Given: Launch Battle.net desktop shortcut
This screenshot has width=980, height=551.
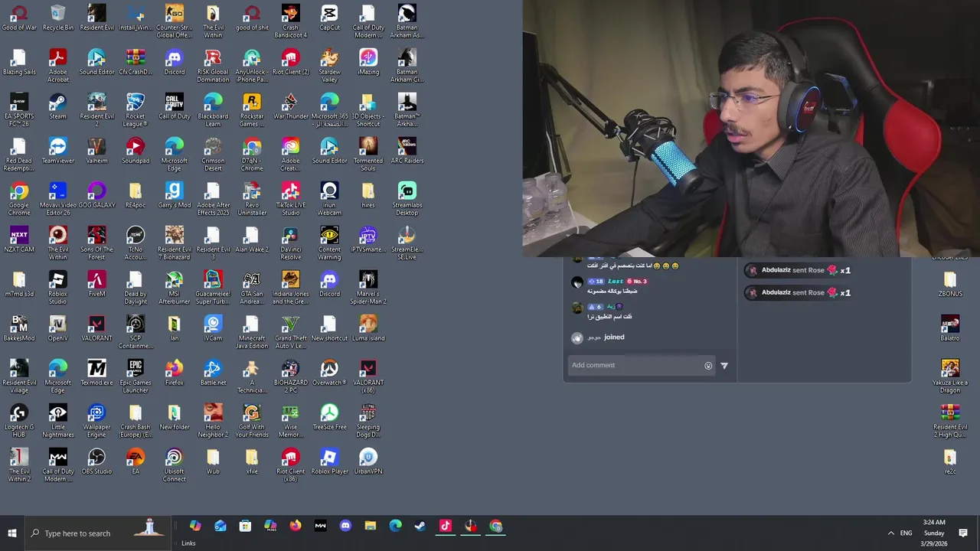Looking at the screenshot, I should [213, 373].
